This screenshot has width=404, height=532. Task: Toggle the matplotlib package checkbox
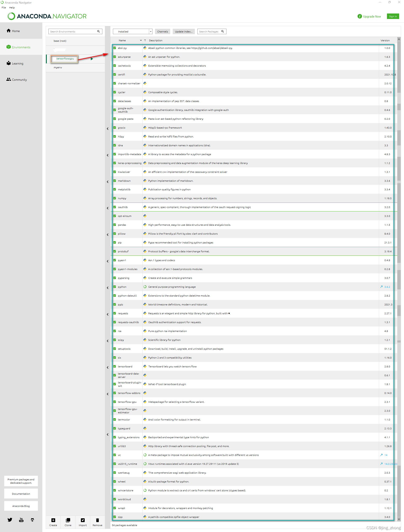point(115,189)
